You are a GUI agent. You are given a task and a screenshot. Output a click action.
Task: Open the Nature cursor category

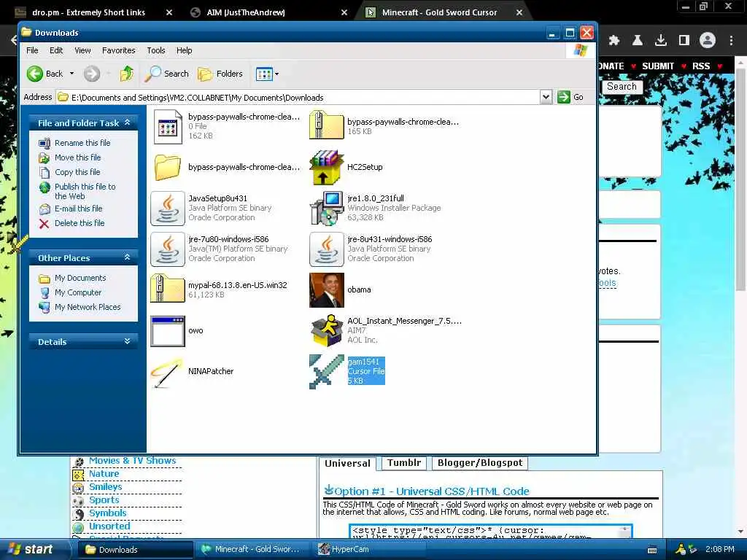click(x=104, y=474)
